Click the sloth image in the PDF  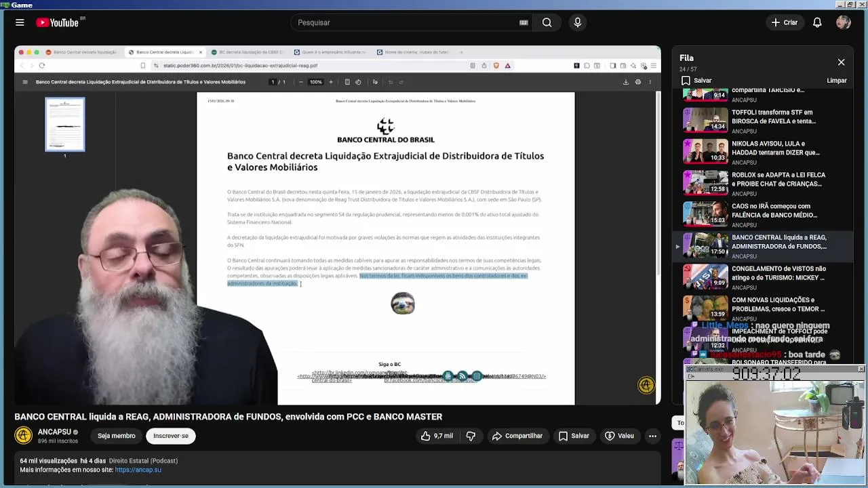[403, 303]
